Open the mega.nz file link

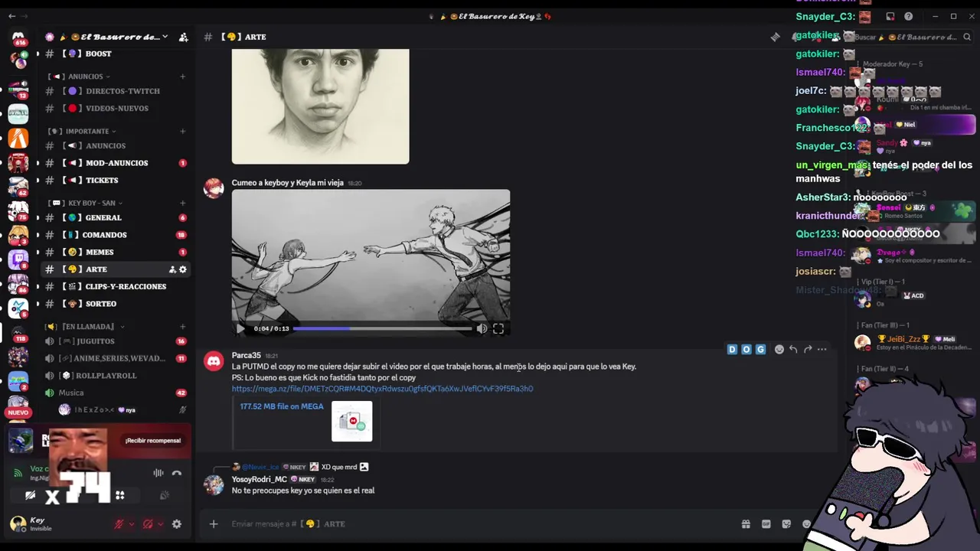click(x=382, y=389)
